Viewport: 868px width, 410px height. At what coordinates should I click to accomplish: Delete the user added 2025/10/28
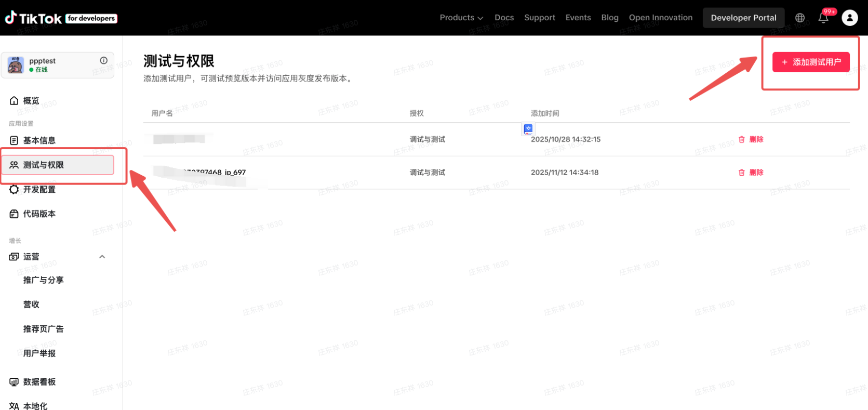tap(751, 139)
